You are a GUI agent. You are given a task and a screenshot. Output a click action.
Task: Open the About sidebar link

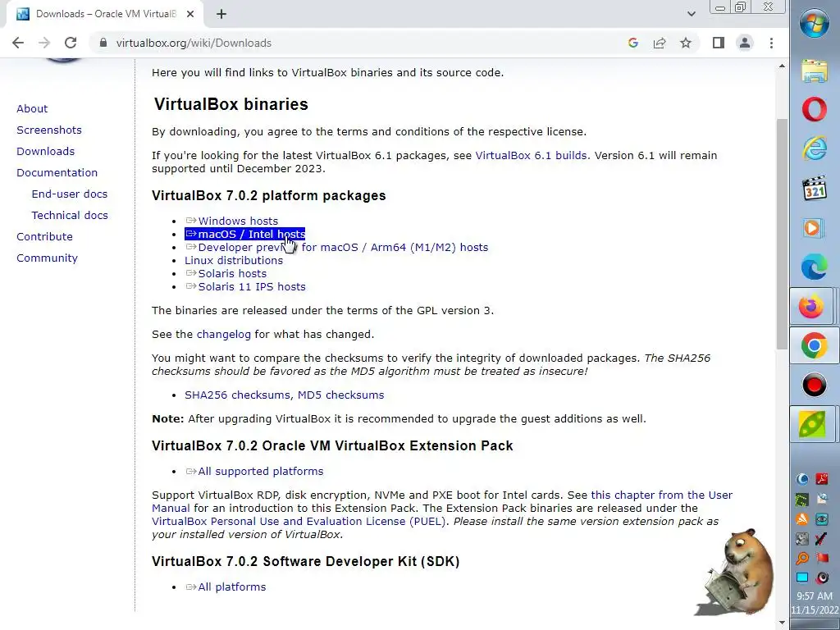coord(32,109)
